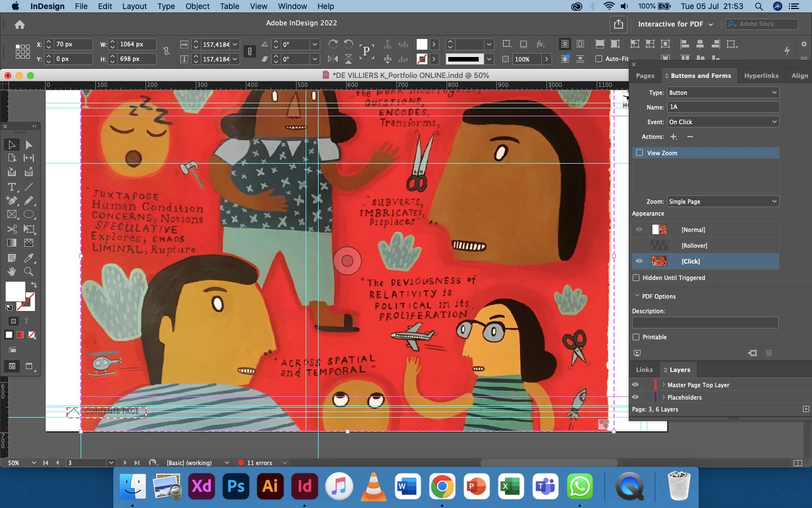Toggle the Auto-Fit checkbox
812x508 pixels.
point(599,59)
